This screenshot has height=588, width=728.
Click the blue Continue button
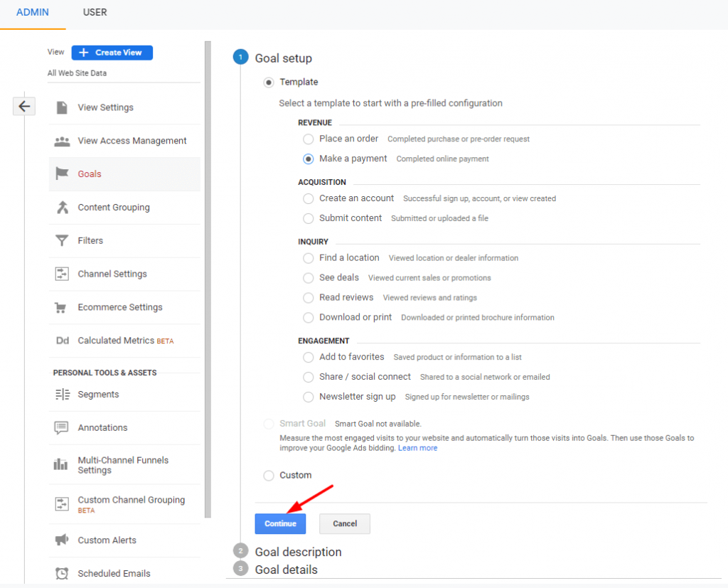pyautogui.click(x=280, y=523)
